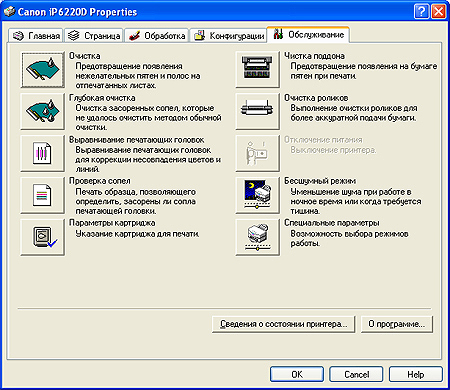The width and height of the screenshot is (450, 390).
Task: Open the Конфигурации tab
Action: point(228,36)
